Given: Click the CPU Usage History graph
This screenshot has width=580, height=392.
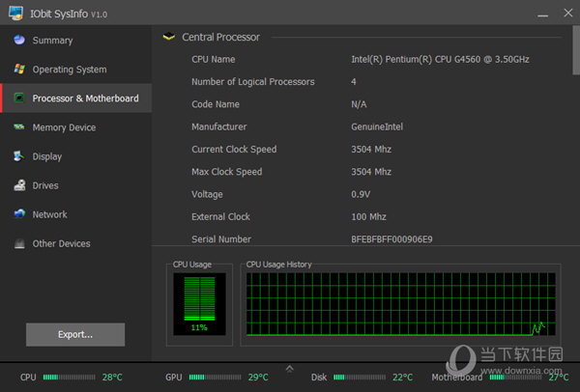Looking at the screenshot, I should pos(400,304).
